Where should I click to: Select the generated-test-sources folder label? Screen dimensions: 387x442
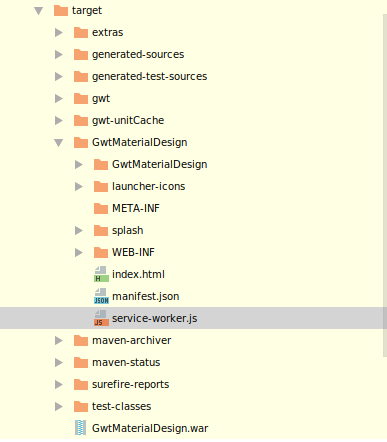click(x=149, y=76)
